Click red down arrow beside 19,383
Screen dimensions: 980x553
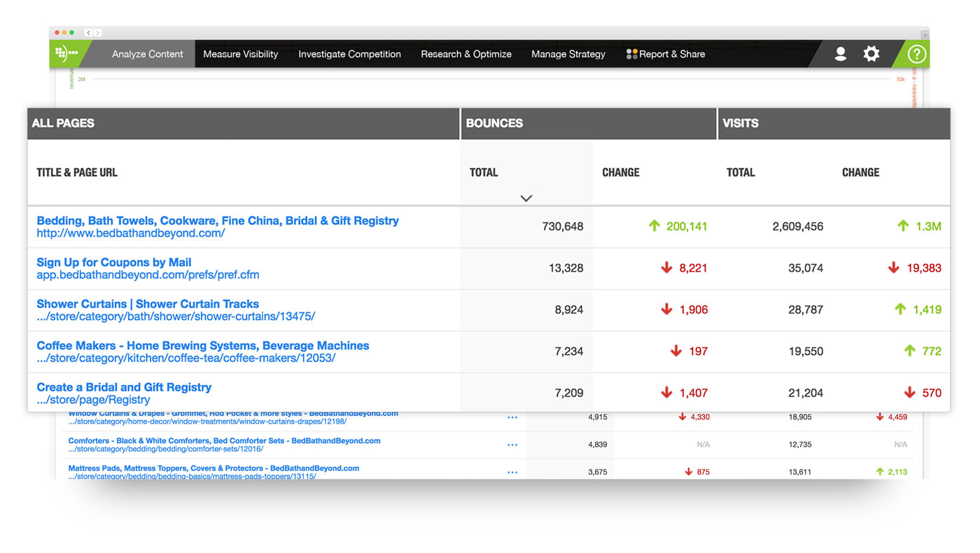pos(893,267)
